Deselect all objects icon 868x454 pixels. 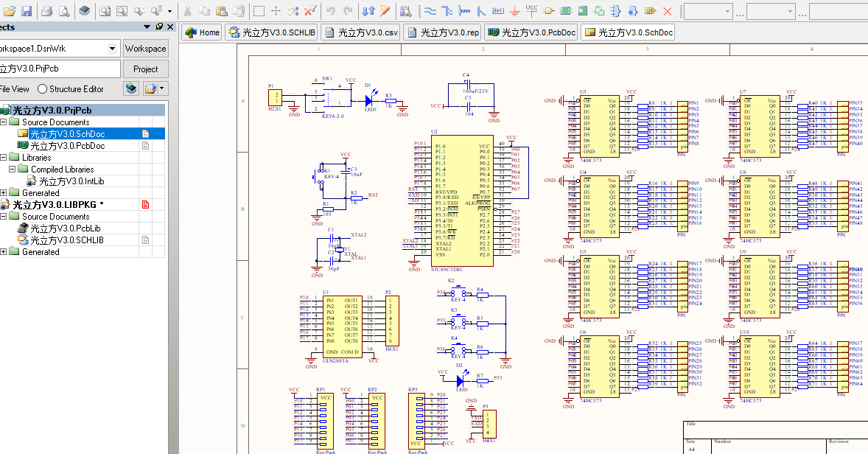click(293, 10)
